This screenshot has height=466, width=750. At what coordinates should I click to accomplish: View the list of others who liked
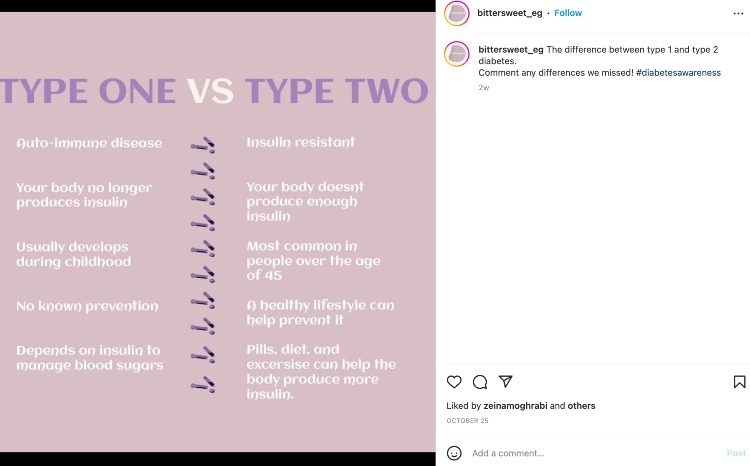coord(581,406)
